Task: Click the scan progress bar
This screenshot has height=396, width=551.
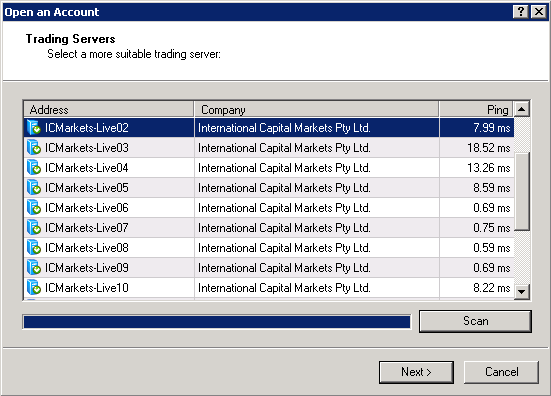Action: click(217, 322)
